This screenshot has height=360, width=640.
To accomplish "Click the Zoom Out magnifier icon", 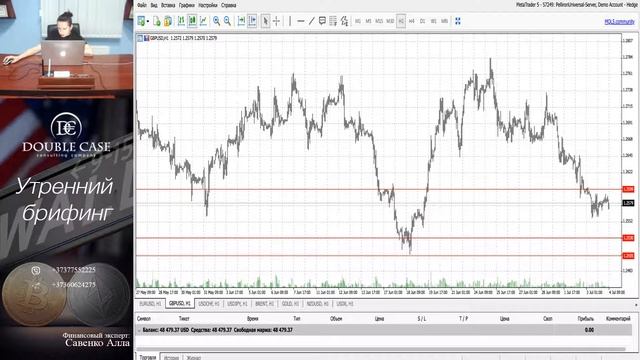I will pyautogui.click(x=227, y=21).
